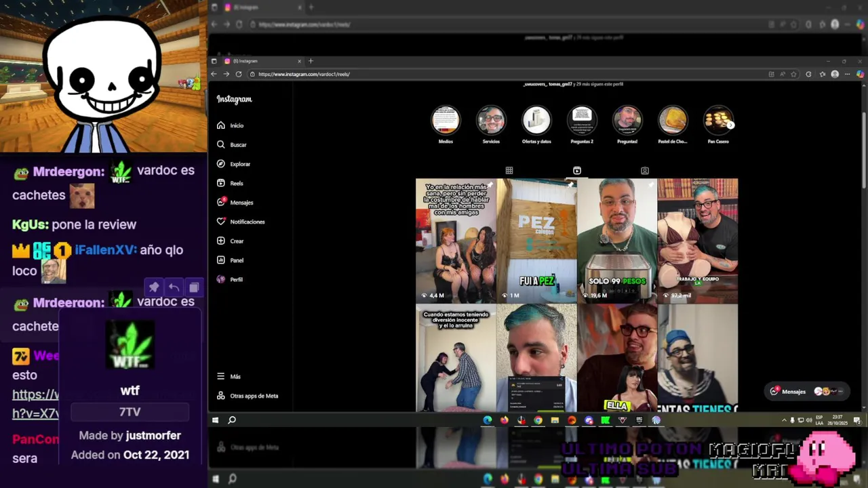Click back arrow in front browser window
Screen dimensions: 868x488
pyautogui.click(x=214, y=74)
